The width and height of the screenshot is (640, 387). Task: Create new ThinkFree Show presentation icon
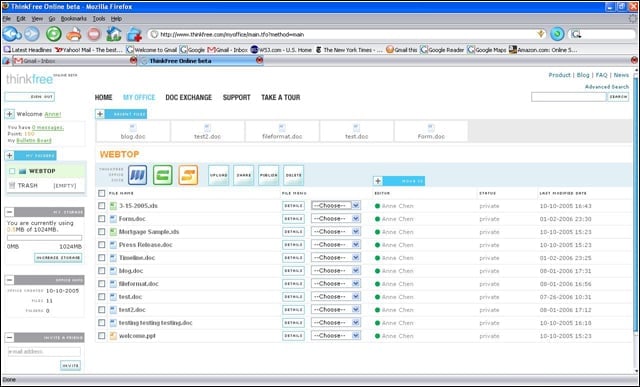[188, 175]
